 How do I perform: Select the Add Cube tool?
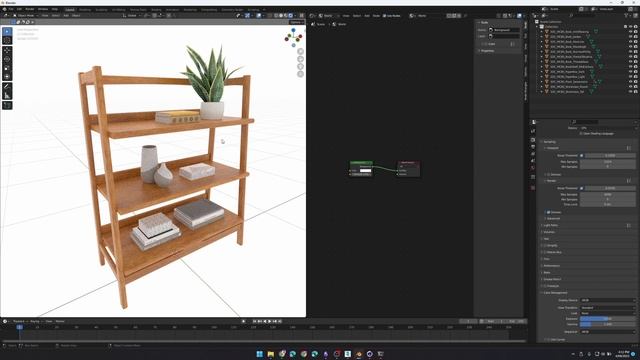point(7,105)
